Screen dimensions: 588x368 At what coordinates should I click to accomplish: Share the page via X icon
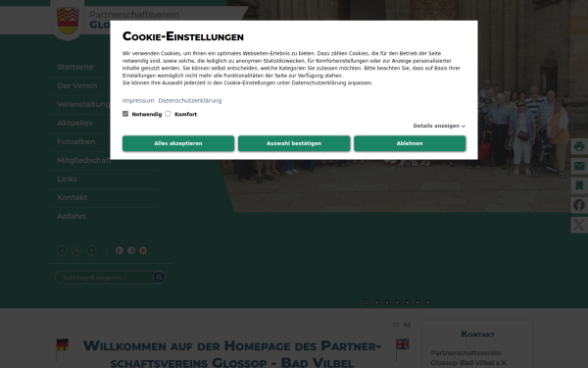[579, 225]
